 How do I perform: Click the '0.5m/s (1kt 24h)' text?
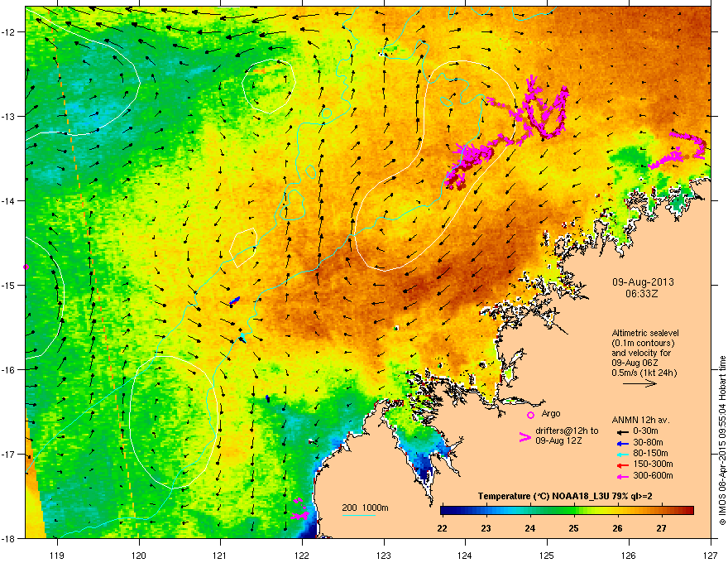click(644, 373)
